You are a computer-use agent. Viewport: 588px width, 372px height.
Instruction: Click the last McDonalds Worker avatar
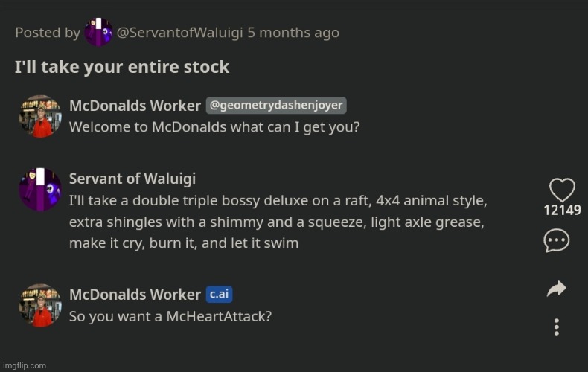40,305
